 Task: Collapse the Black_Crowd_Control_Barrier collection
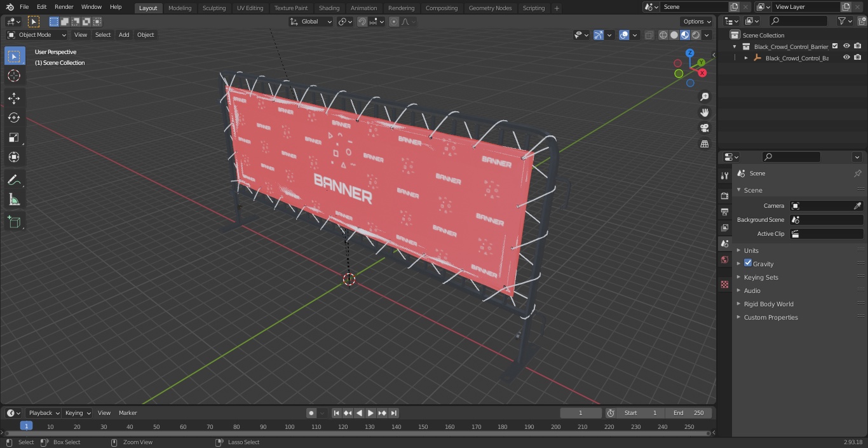coord(735,46)
